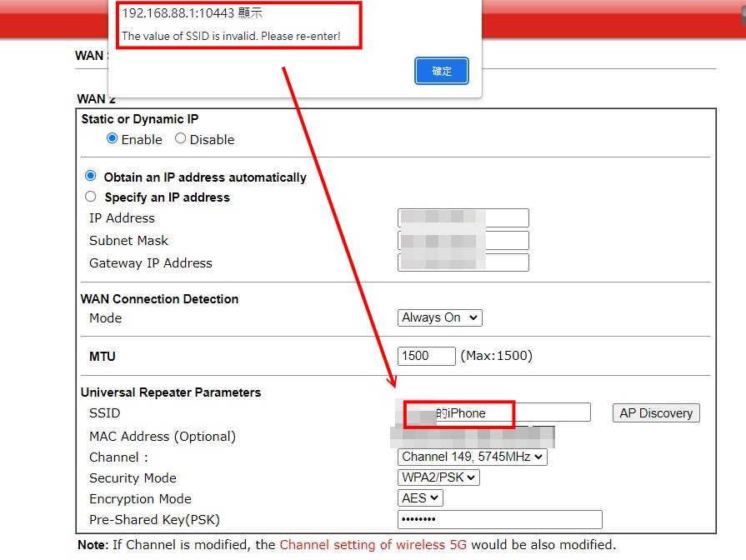
Task: Click the Universal Repeater Parameters heading
Action: pyautogui.click(x=171, y=392)
